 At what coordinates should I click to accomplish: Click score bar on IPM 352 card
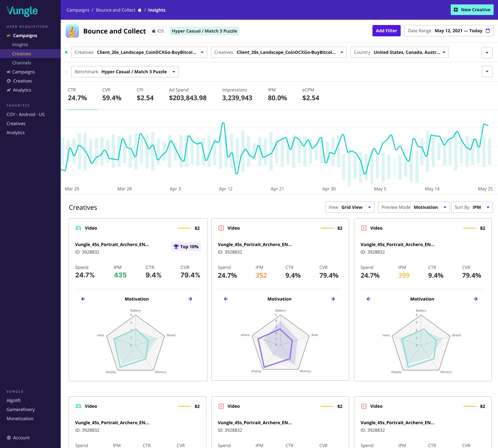pyautogui.click(x=327, y=228)
